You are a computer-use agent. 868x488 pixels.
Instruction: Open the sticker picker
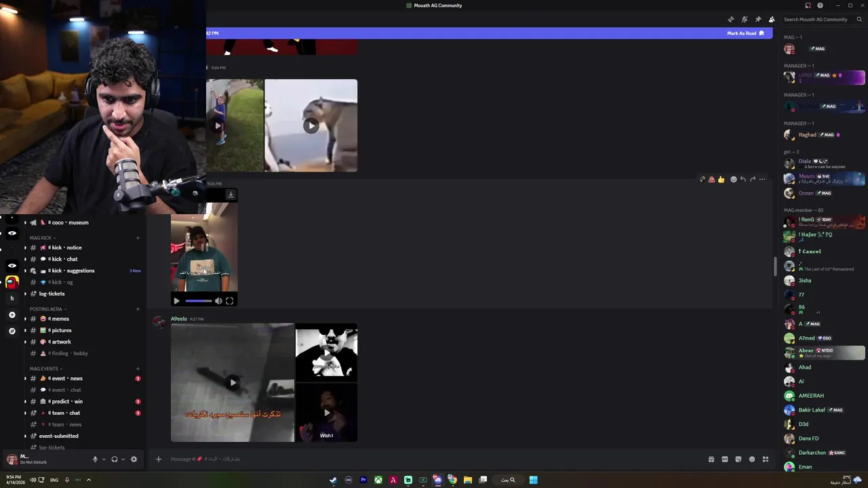tap(738, 459)
